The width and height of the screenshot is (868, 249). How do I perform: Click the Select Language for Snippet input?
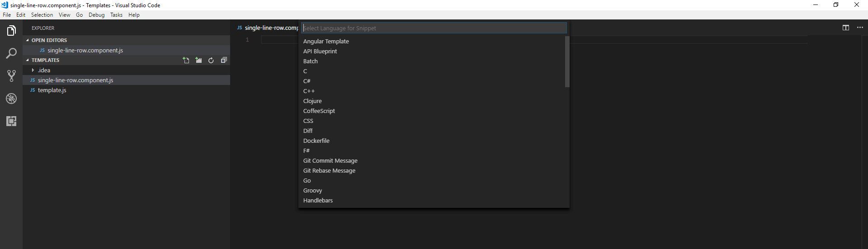click(433, 28)
